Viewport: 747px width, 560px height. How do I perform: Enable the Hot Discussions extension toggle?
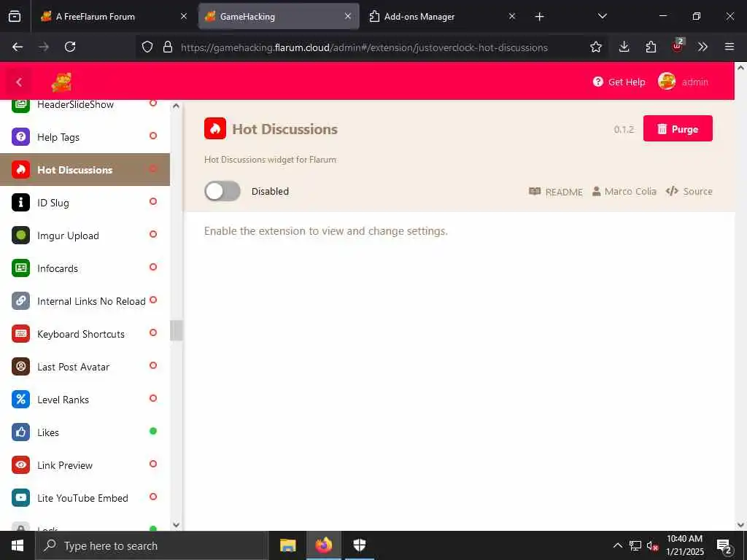[222, 192]
